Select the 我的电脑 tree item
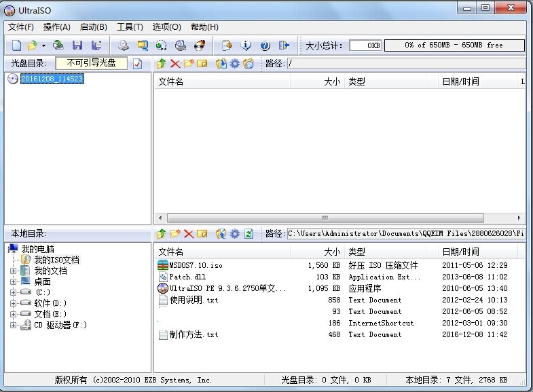The height and width of the screenshot is (392, 533). tap(38, 249)
